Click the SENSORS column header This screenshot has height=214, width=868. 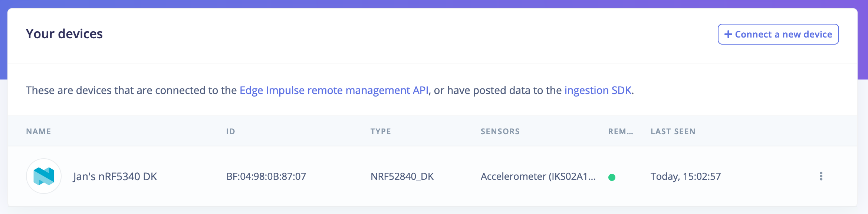(500, 131)
